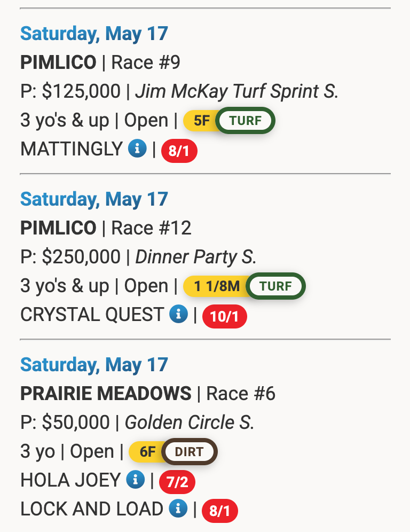The image size is (410, 532).
Task: Click the TURF badge in Pimlico Race #12
Action: point(275,286)
